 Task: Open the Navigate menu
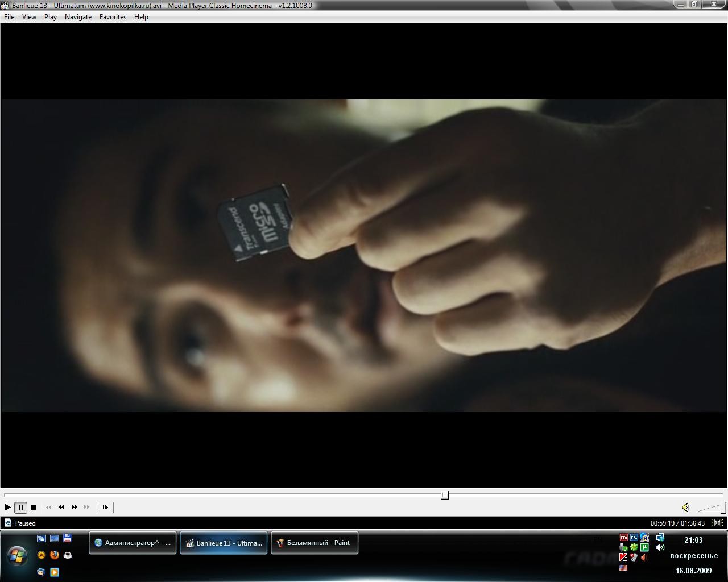(x=78, y=17)
